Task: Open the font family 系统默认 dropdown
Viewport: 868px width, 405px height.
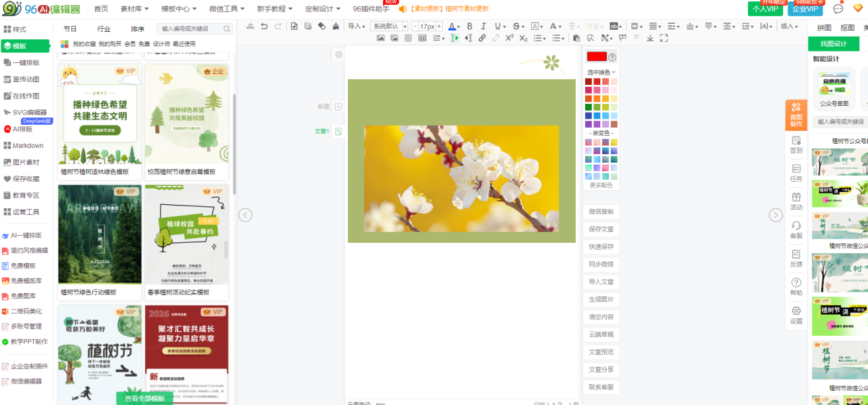Action: click(389, 26)
